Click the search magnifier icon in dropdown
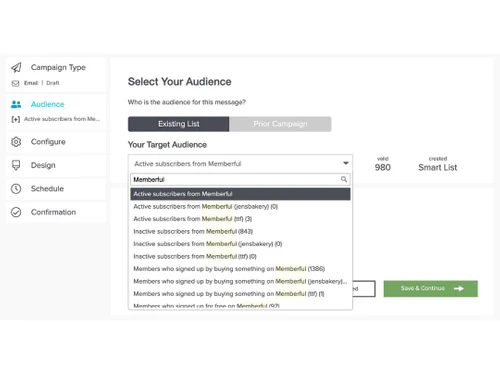 pyautogui.click(x=344, y=179)
